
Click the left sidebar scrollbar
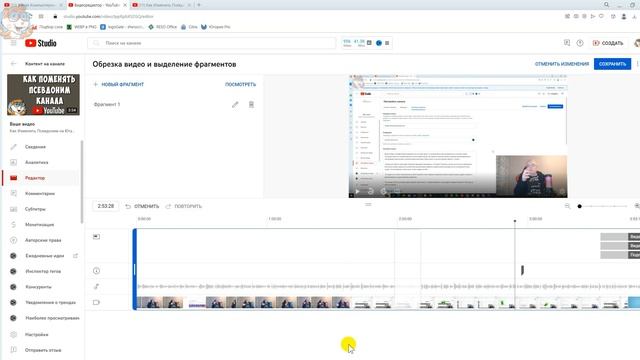[x=82, y=182]
